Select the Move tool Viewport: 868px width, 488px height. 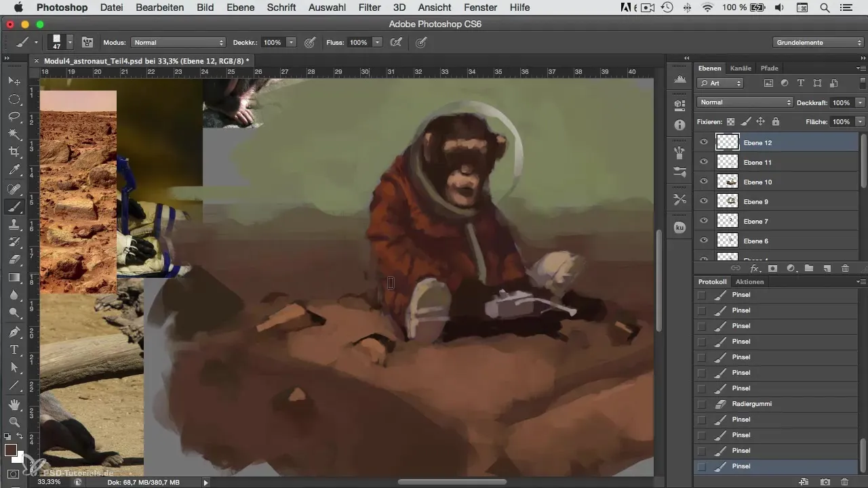coord(14,81)
